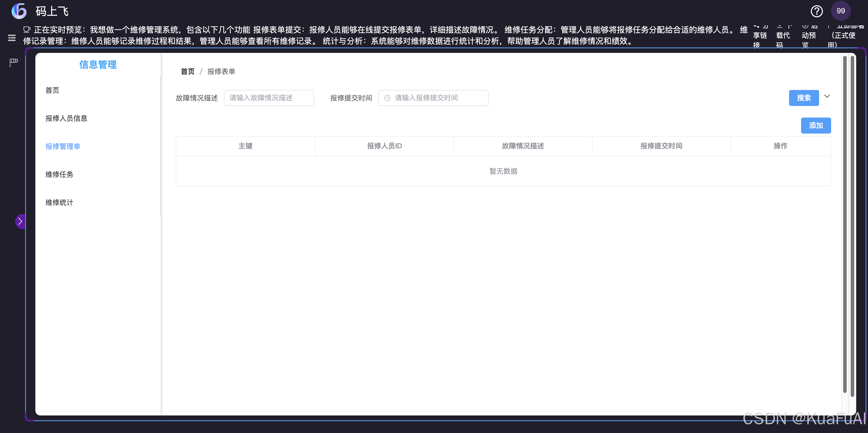Click the 99 user avatar badge
868x433 pixels.
pos(841,11)
